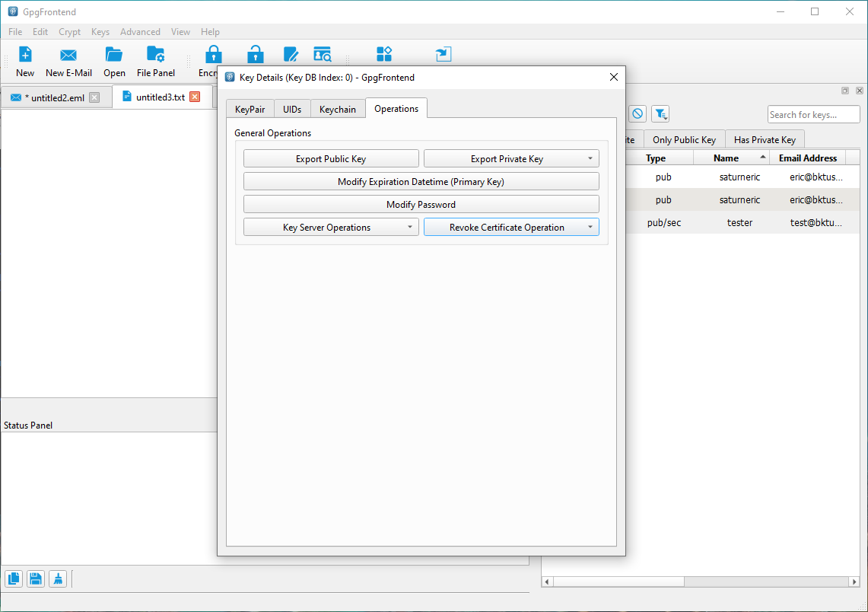Minimize the GpgFrontend window

click(x=780, y=11)
